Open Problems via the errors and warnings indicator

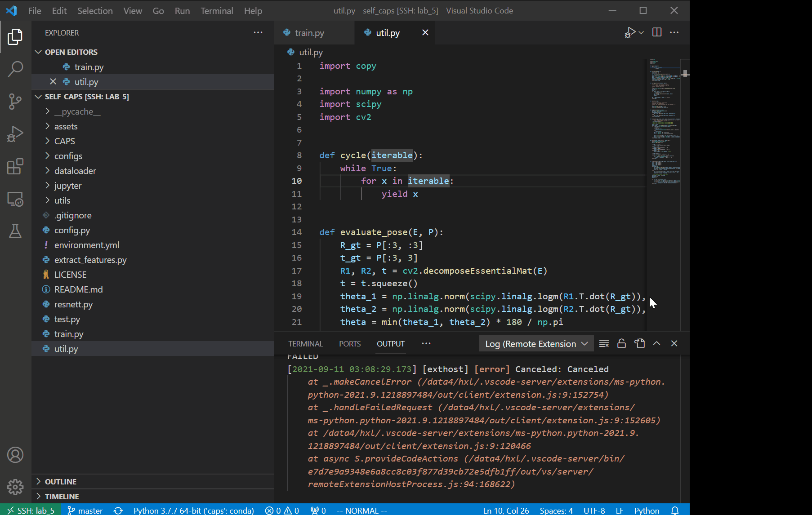pos(281,510)
